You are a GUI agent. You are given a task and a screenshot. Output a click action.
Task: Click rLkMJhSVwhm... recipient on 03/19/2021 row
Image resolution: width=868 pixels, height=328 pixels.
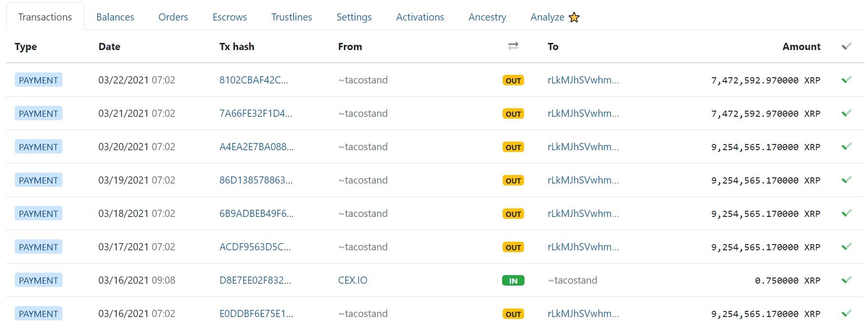pyautogui.click(x=583, y=180)
